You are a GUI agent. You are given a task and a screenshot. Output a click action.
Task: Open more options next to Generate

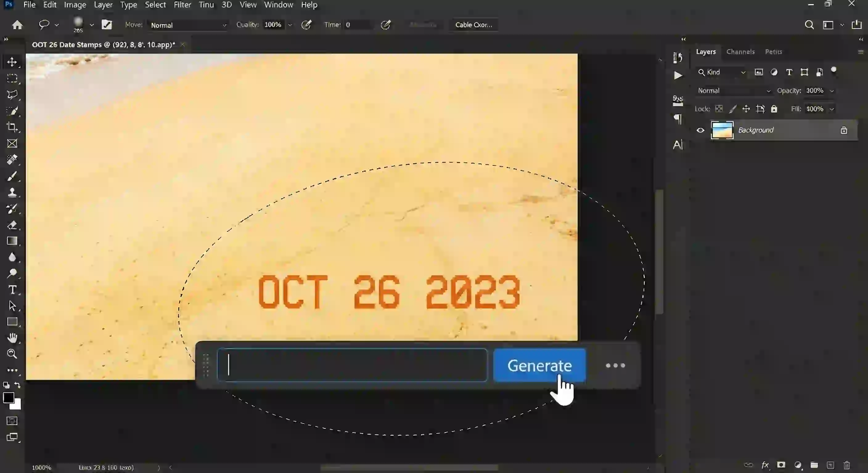tap(615, 365)
